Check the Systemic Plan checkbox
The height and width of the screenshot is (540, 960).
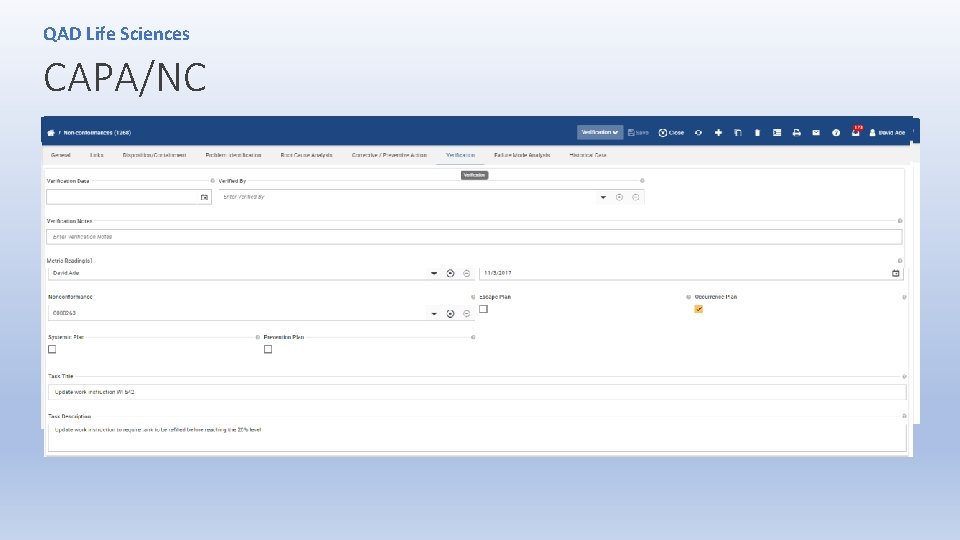click(x=52, y=350)
